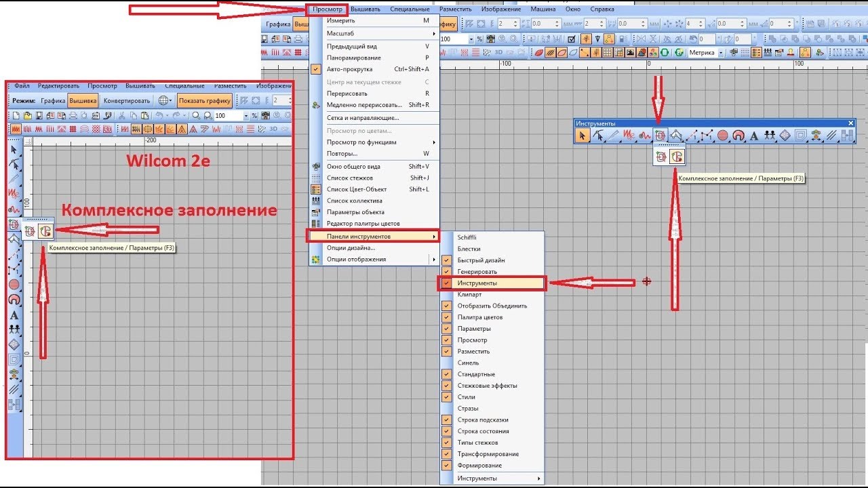Choose Сетка и направляющие... menu entry
The image size is (868, 488).
tap(374, 118)
